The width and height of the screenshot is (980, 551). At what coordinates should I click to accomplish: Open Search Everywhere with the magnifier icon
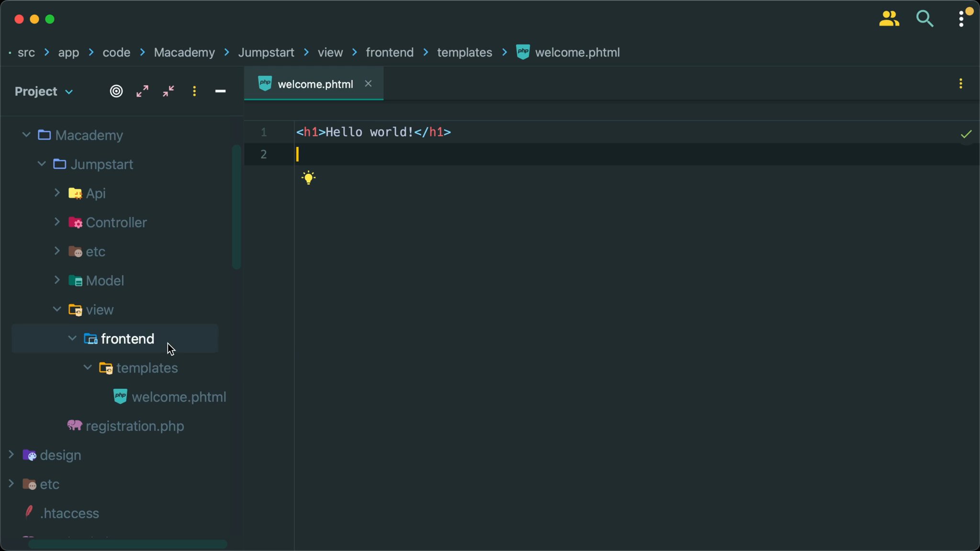(x=924, y=19)
